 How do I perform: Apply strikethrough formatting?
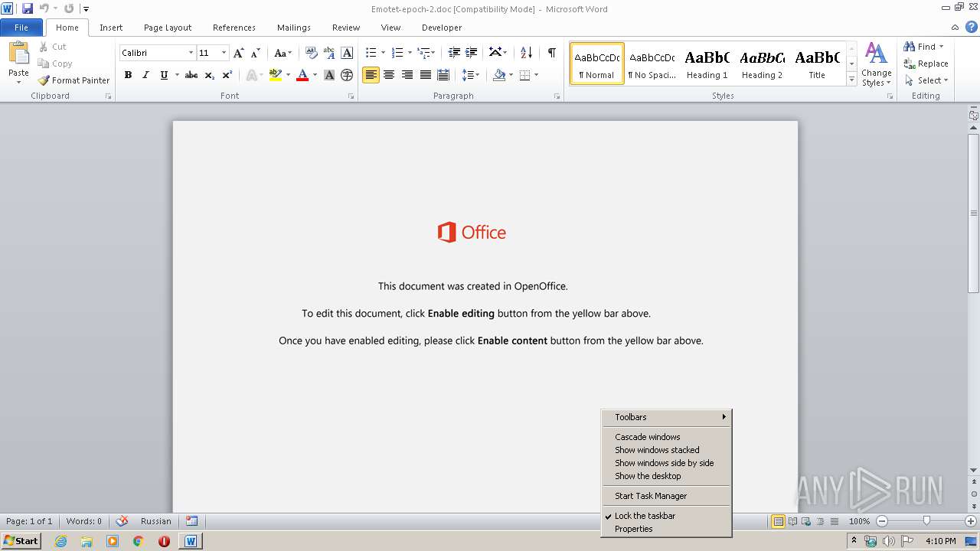pos(191,75)
